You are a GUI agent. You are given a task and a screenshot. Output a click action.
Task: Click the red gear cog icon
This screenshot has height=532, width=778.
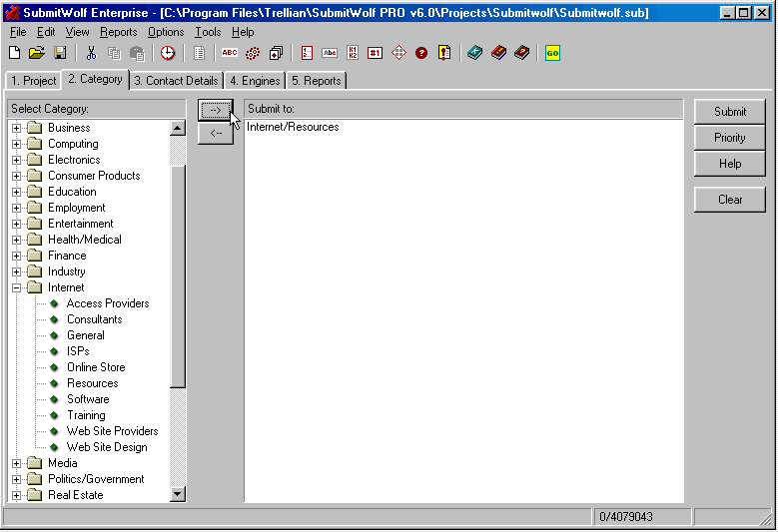click(x=253, y=53)
